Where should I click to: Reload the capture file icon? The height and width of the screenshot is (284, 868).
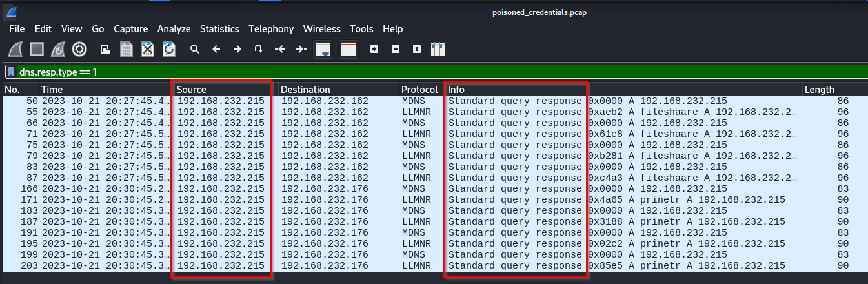[x=169, y=49]
